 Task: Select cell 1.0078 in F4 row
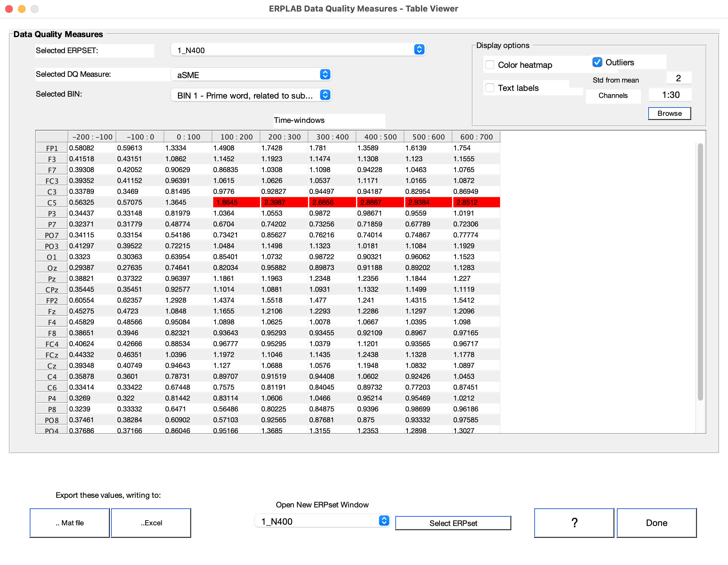(x=332, y=322)
